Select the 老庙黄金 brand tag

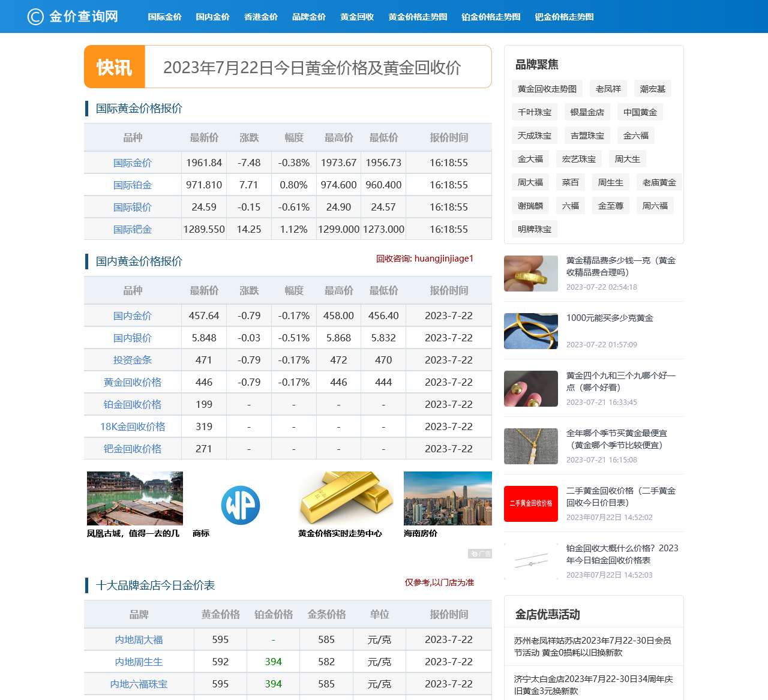[659, 182]
